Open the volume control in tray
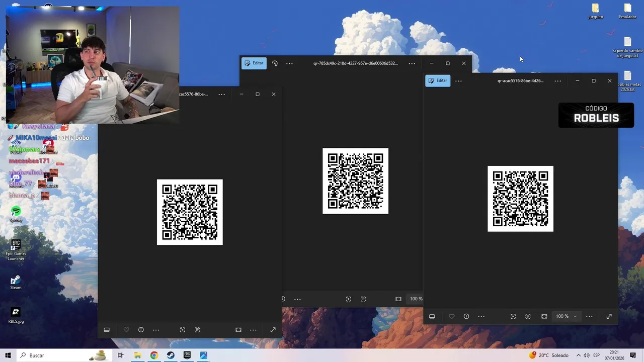Viewport: 644px width, 362px height. (x=587, y=355)
